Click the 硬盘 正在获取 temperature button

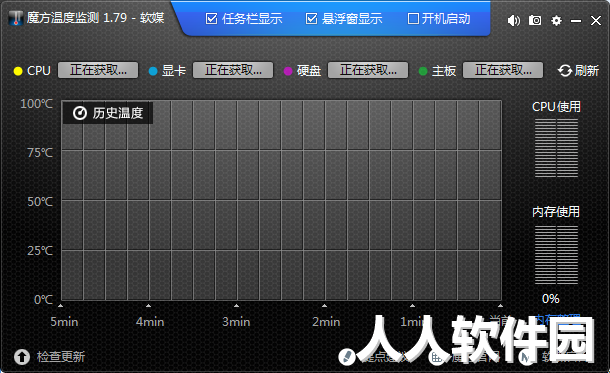pos(368,70)
